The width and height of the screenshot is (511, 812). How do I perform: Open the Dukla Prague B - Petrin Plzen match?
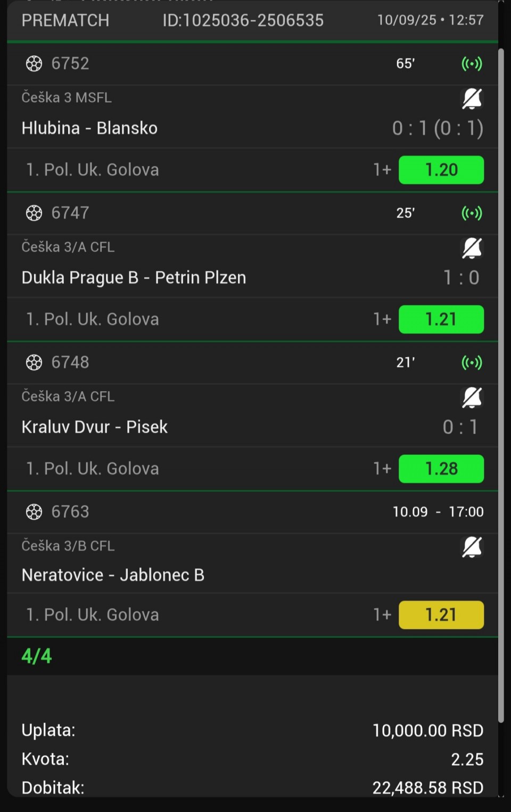tap(134, 278)
